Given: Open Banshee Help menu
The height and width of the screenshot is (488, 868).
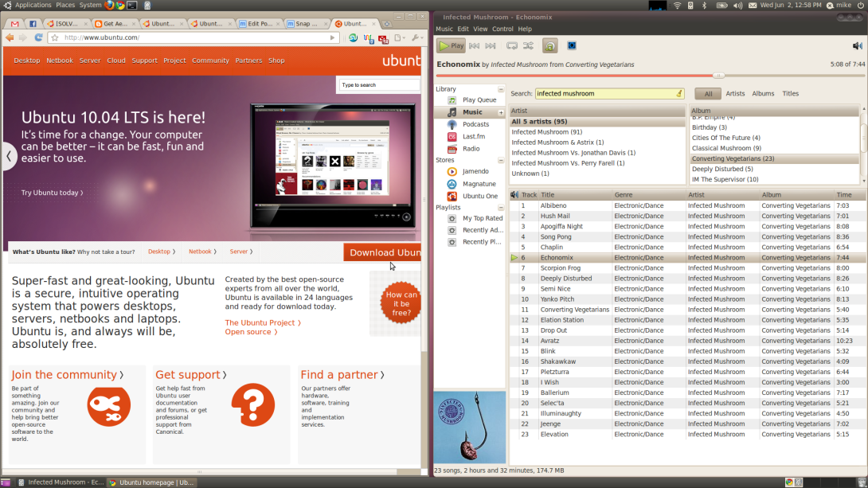Looking at the screenshot, I should (525, 29).
